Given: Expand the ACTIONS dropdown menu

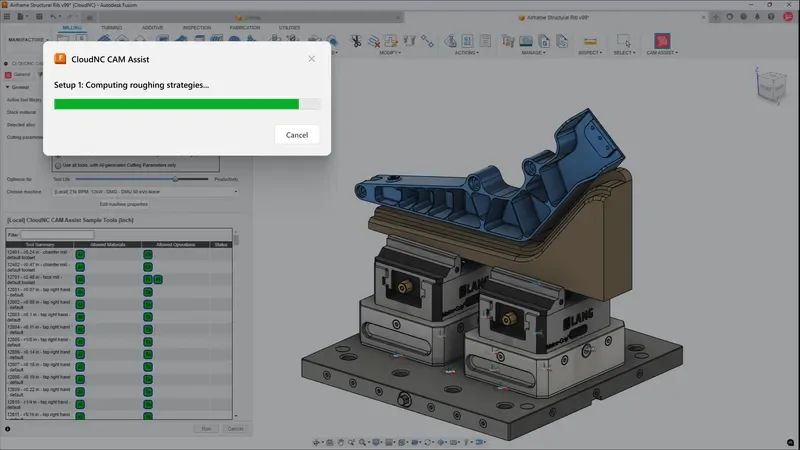Looking at the screenshot, I should click(466, 53).
